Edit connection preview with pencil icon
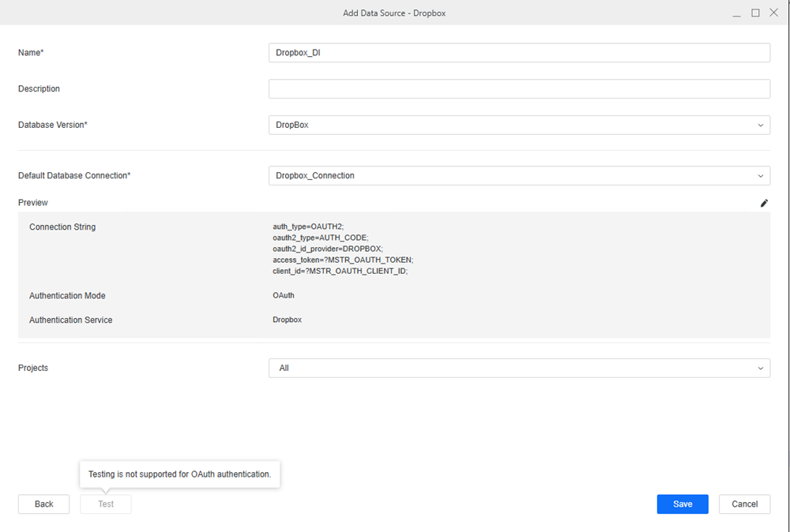The height and width of the screenshot is (532, 790). 764,203
